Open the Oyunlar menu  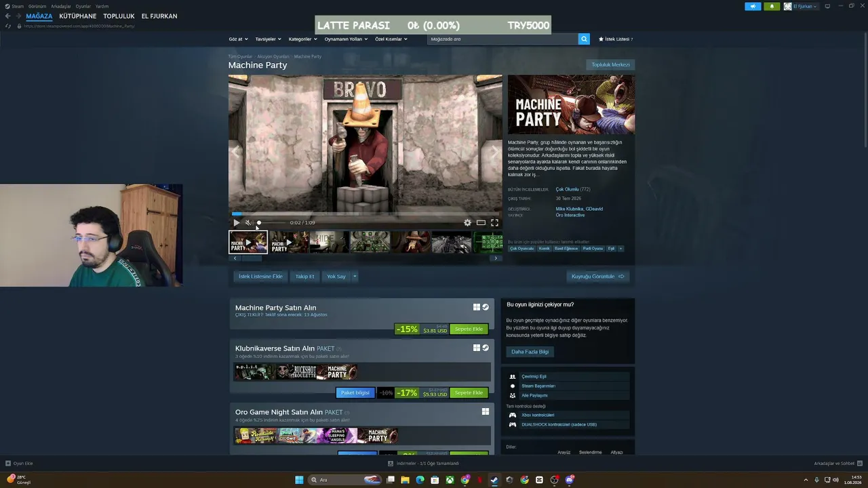point(83,6)
